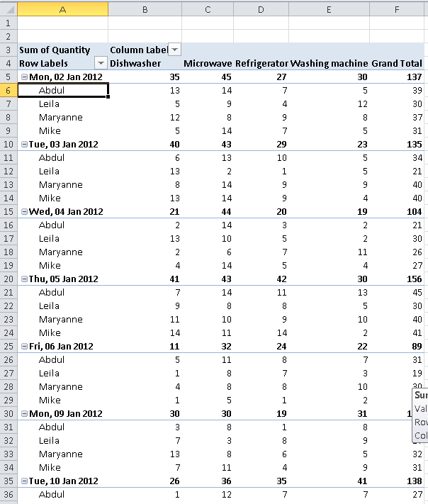Image resolution: width=428 pixels, height=504 pixels.
Task: Select Mike cell in row 9
Action: point(63,131)
